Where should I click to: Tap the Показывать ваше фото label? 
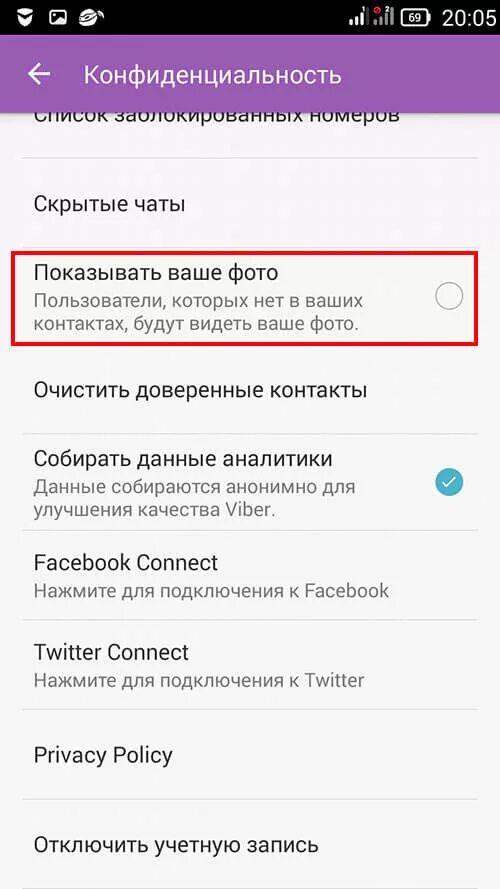(x=156, y=273)
